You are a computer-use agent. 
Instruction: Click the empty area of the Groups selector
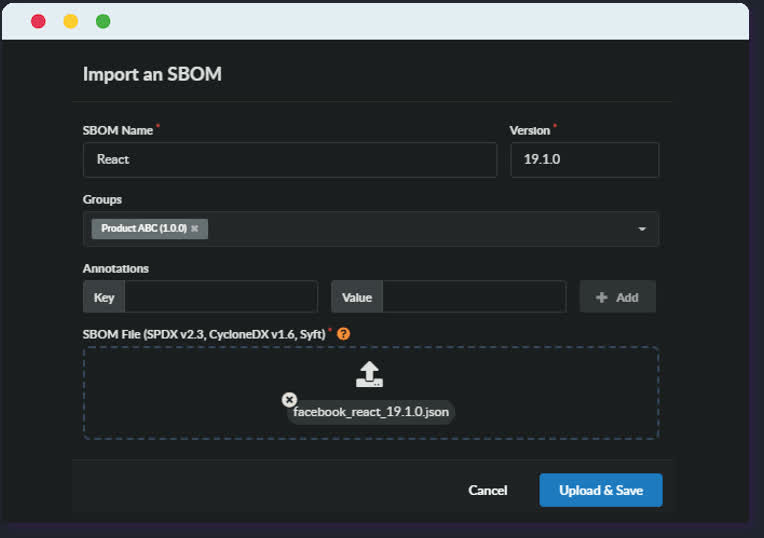(420, 229)
